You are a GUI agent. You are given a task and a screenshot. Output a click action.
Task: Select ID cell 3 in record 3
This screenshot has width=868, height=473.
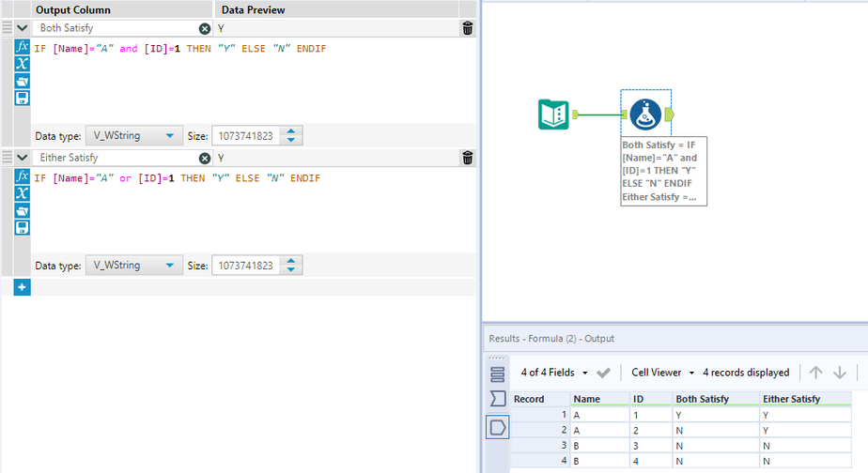click(x=651, y=446)
